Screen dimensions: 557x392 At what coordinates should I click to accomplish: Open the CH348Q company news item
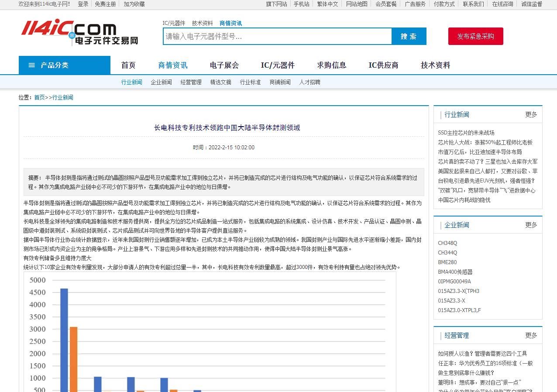[x=447, y=243]
